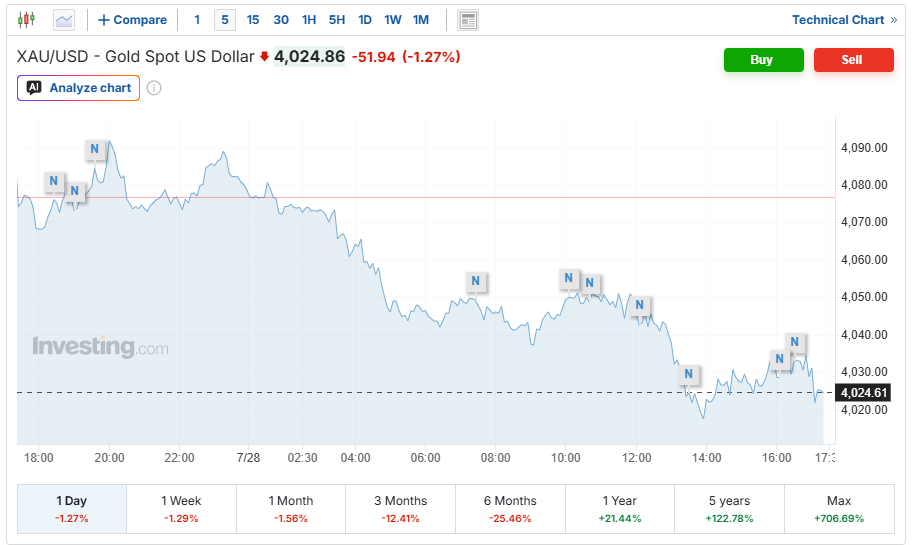The image size is (914, 545).
Task: Switch interval to 1D
Action: coord(365,20)
